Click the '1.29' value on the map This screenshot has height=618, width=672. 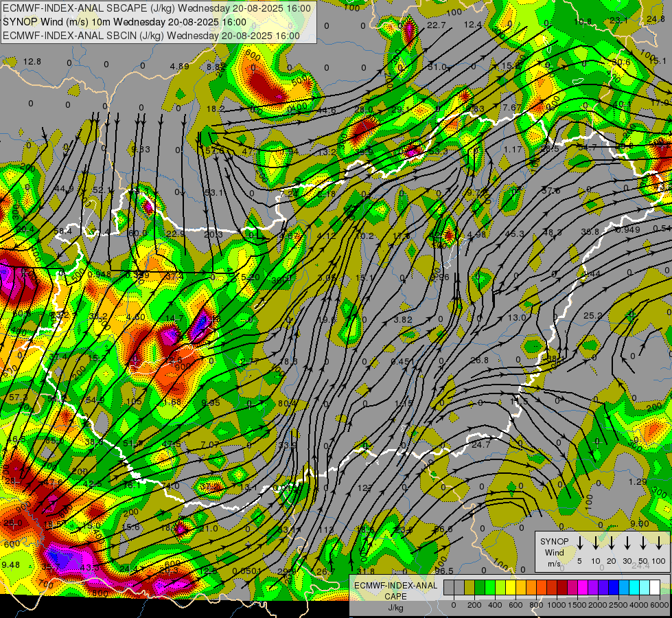pos(638,482)
